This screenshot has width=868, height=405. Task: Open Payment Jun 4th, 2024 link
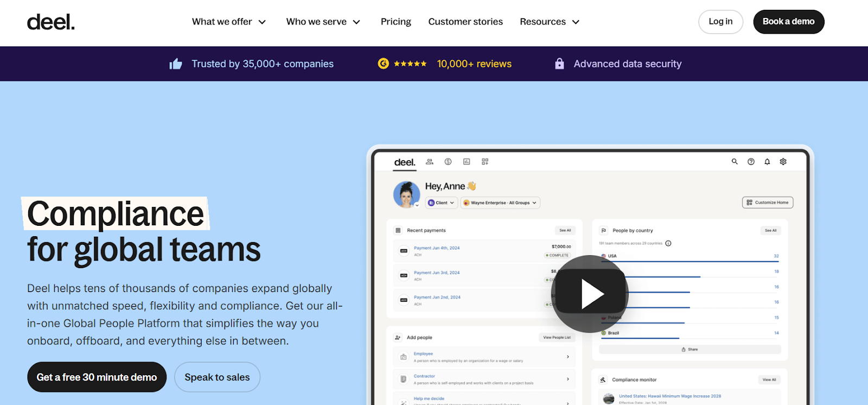(x=437, y=248)
